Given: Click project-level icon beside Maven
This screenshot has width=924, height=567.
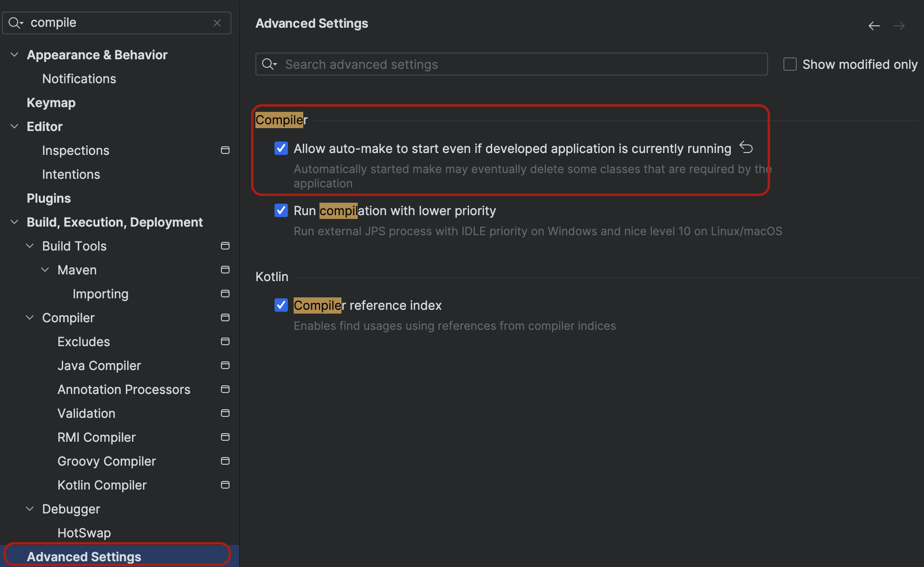Looking at the screenshot, I should pyautogui.click(x=225, y=270).
